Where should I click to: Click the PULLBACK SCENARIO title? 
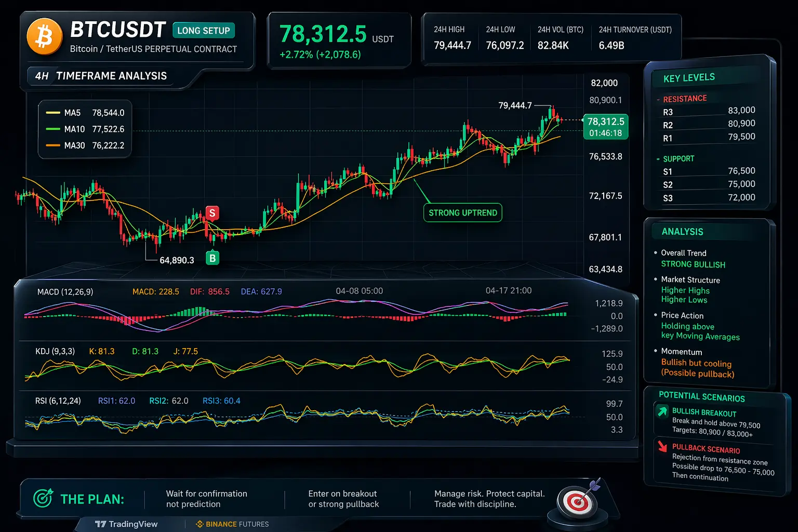pyautogui.click(x=706, y=449)
